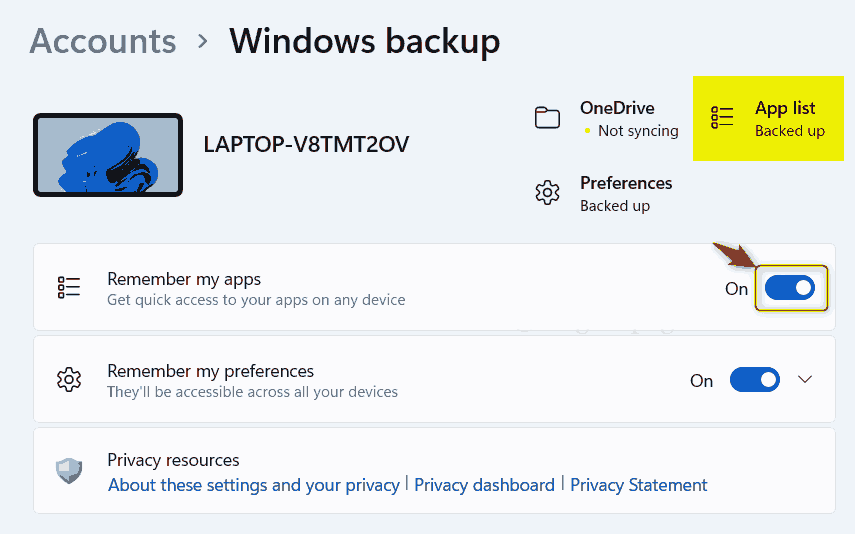Image resolution: width=855 pixels, height=534 pixels.
Task: Click the Preferences Backed up label
Action: 615,206
